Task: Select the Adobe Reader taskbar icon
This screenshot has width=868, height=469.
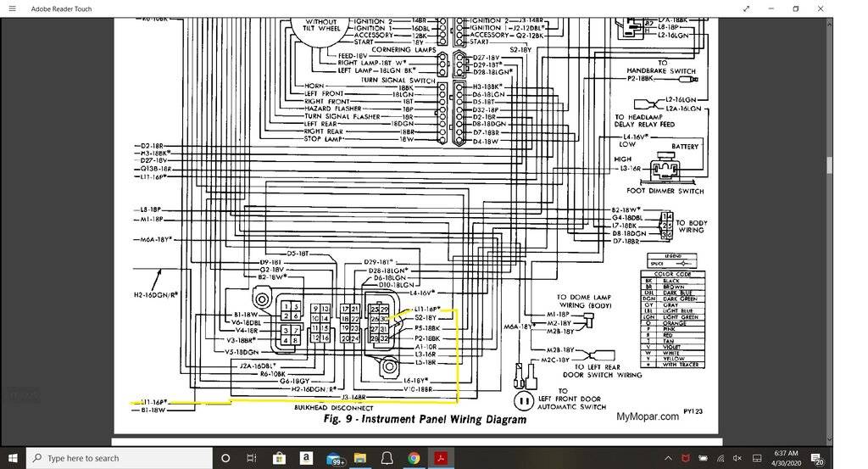Action: [x=442, y=458]
